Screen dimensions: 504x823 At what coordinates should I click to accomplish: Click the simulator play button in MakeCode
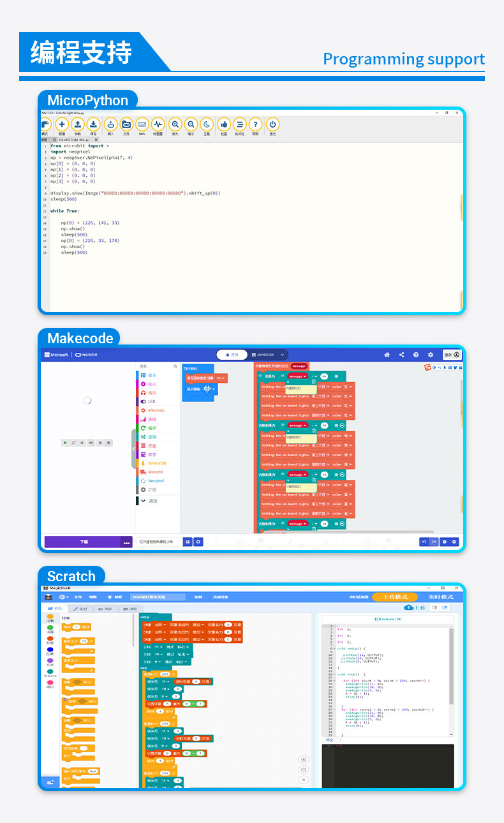click(x=65, y=443)
